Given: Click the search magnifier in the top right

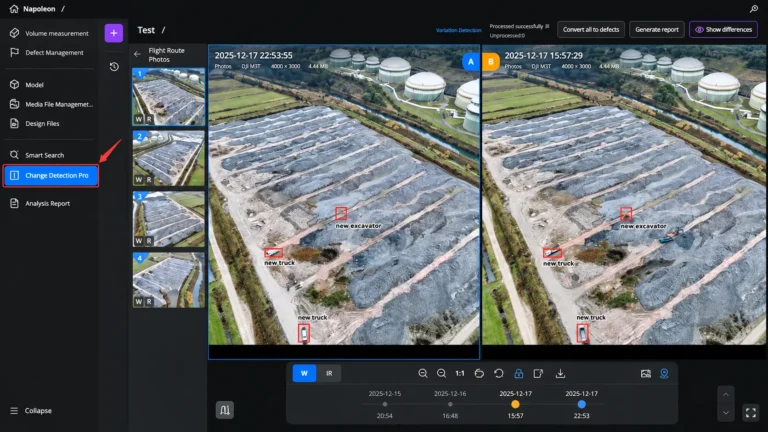Looking at the screenshot, I should tap(754, 9).
